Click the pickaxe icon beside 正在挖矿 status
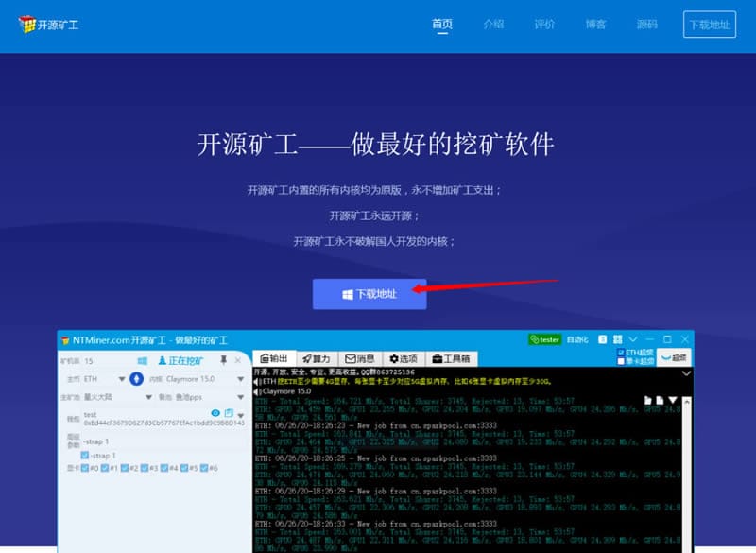 [162, 360]
